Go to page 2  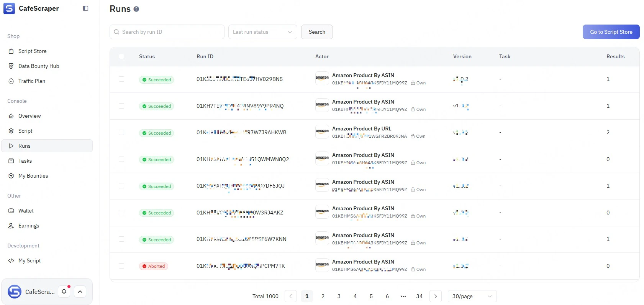[x=323, y=296]
